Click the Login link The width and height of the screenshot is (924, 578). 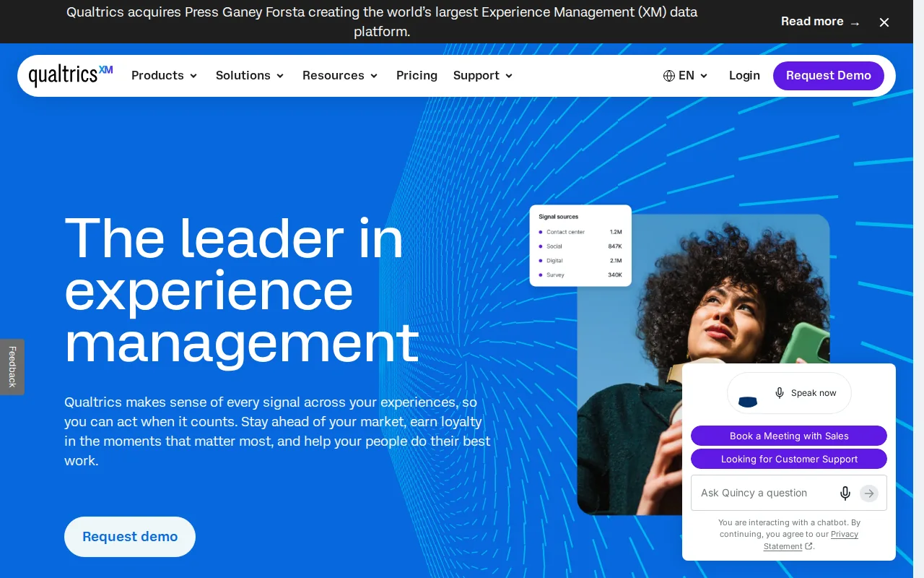(x=744, y=76)
